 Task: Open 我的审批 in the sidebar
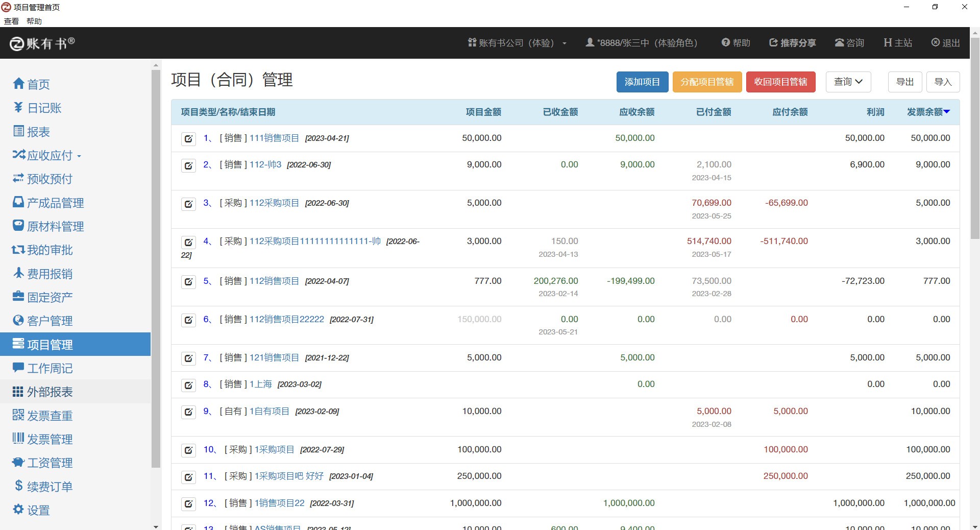click(43, 250)
